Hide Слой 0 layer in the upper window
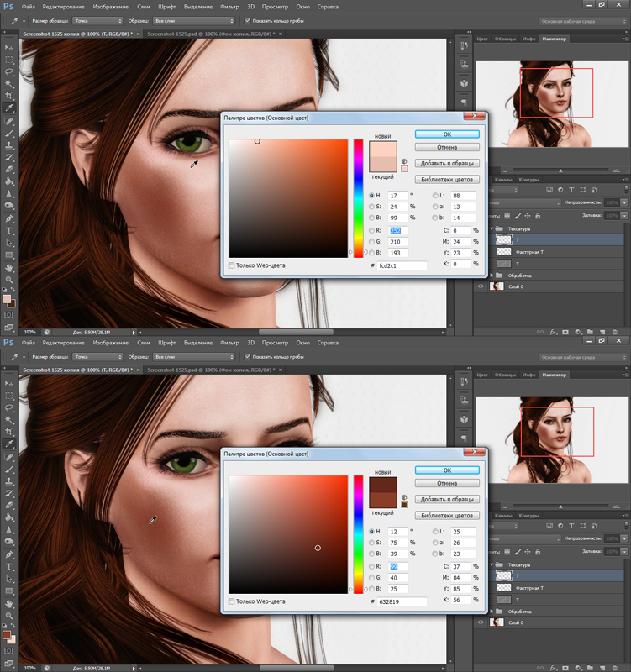Image resolution: width=631 pixels, height=672 pixels. (481, 286)
